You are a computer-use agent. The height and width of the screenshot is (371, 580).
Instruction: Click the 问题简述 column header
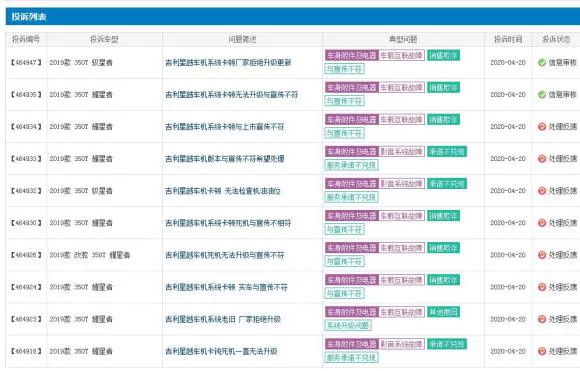click(x=242, y=39)
